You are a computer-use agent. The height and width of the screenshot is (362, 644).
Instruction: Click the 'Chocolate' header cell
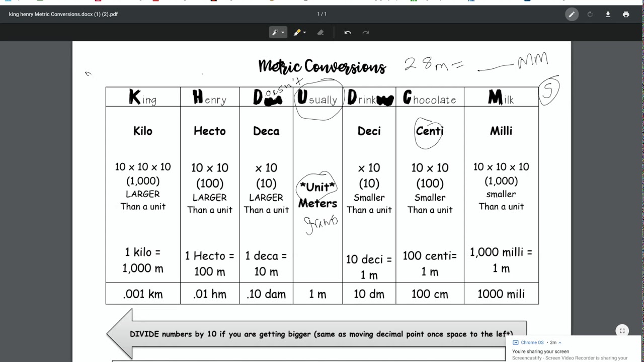click(430, 97)
